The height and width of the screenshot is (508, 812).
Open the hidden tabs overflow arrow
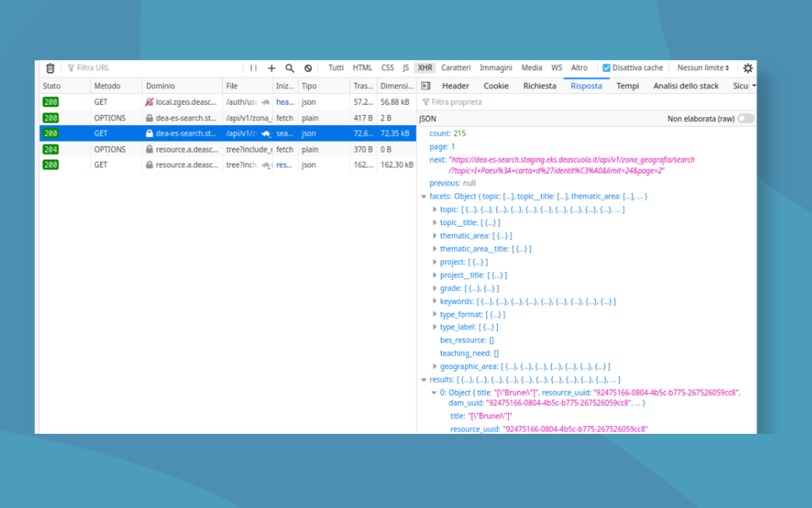pyautogui.click(x=754, y=86)
